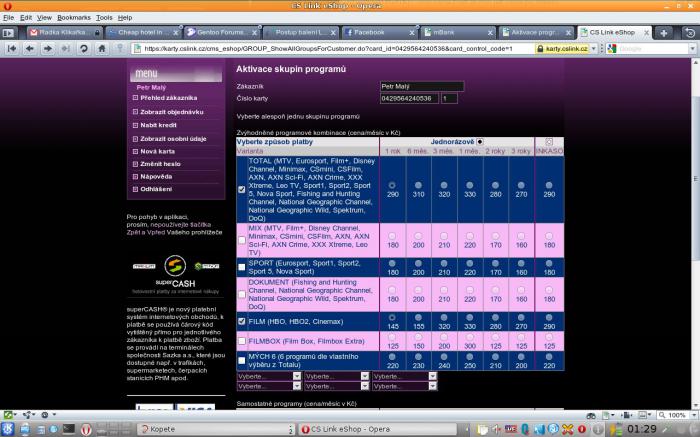
Task: Check the MIX package checkbox
Action: pos(242,240)
